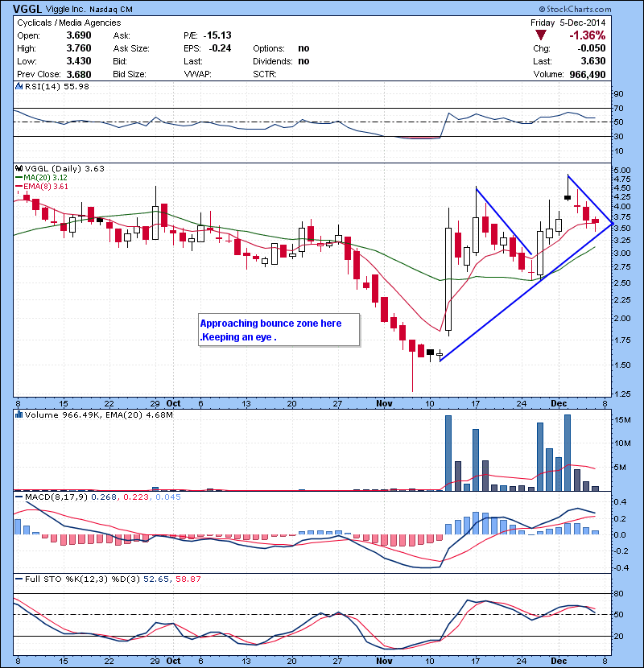This screenshot has width=644, height=668.
Task: Click the MACD value 0.268
Action: tap(104, 497)
